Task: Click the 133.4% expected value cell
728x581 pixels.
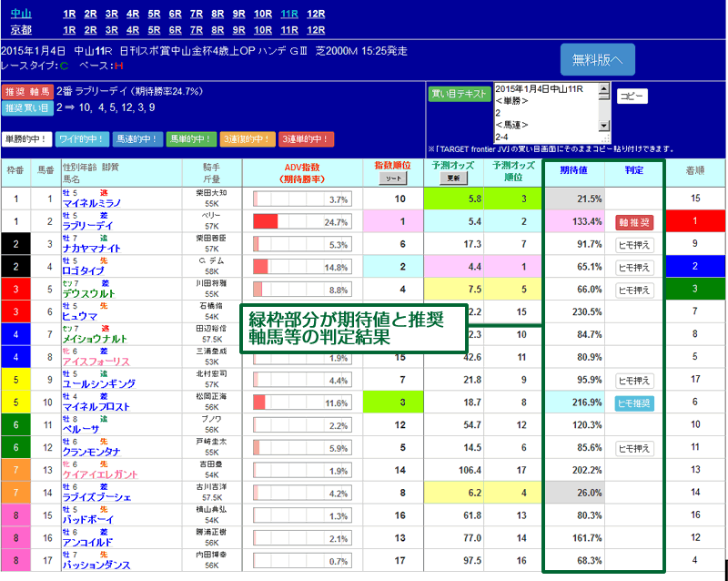Action: click(575, 221)
